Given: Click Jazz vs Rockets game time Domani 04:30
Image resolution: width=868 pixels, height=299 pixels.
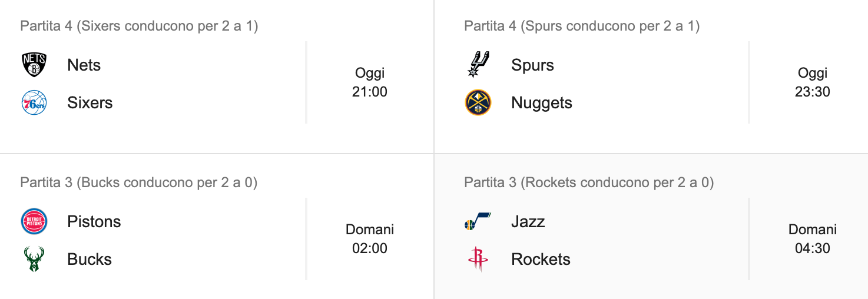Looking at the screenshot, I should click(x=813, y=239).
